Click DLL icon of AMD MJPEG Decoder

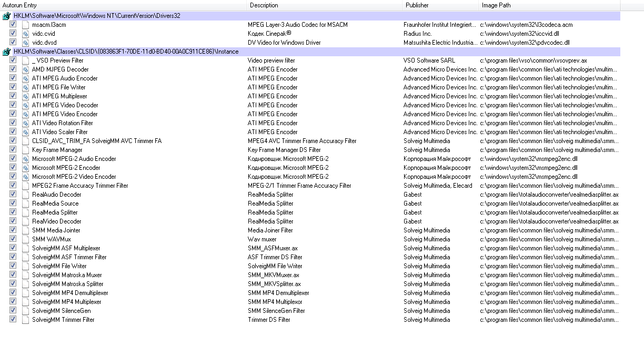coord(25,69)
